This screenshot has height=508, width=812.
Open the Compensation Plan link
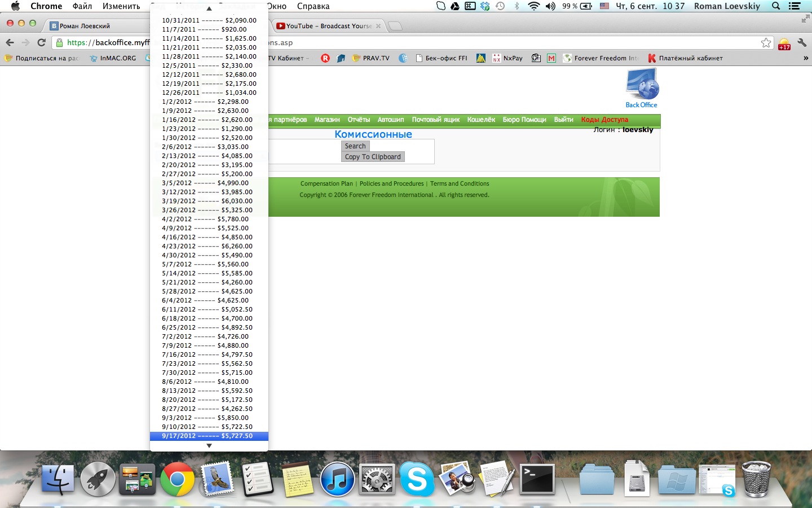(326, 183)
